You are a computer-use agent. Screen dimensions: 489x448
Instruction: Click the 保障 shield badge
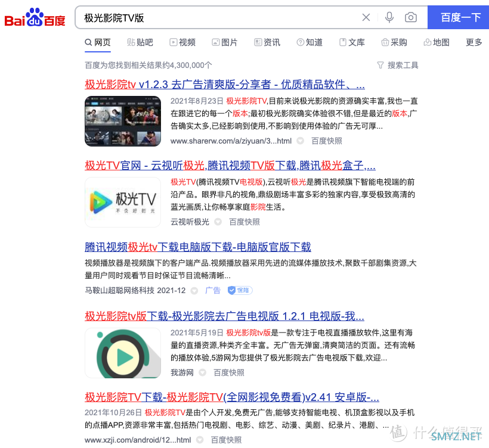(x=240, y=290)
